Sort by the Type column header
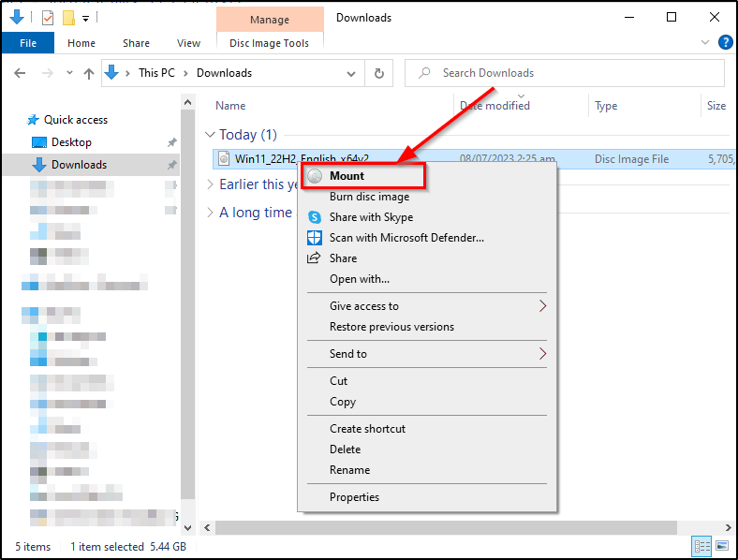Image resolution: width=738 pixels, height=560 pixels. coord(606,106)
